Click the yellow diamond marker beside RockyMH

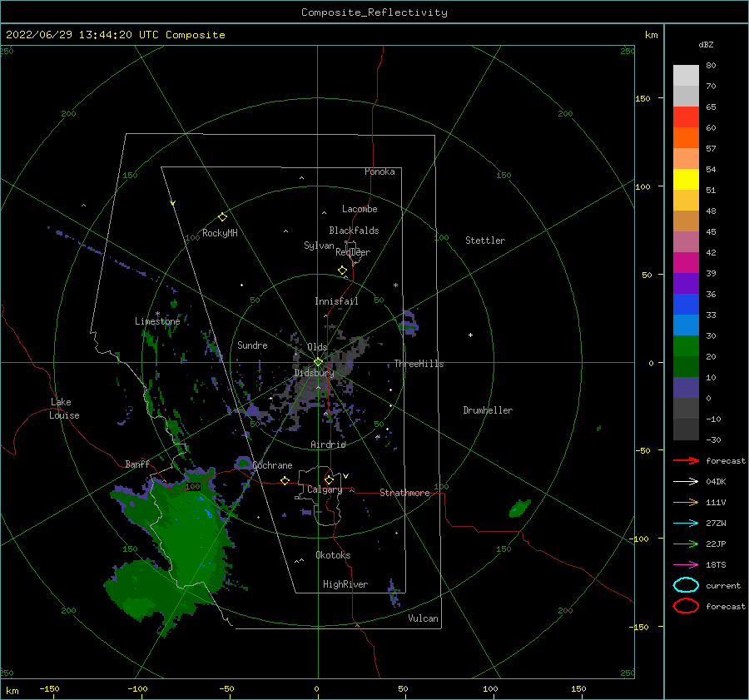pyautogui.click(x=222, y=217)
